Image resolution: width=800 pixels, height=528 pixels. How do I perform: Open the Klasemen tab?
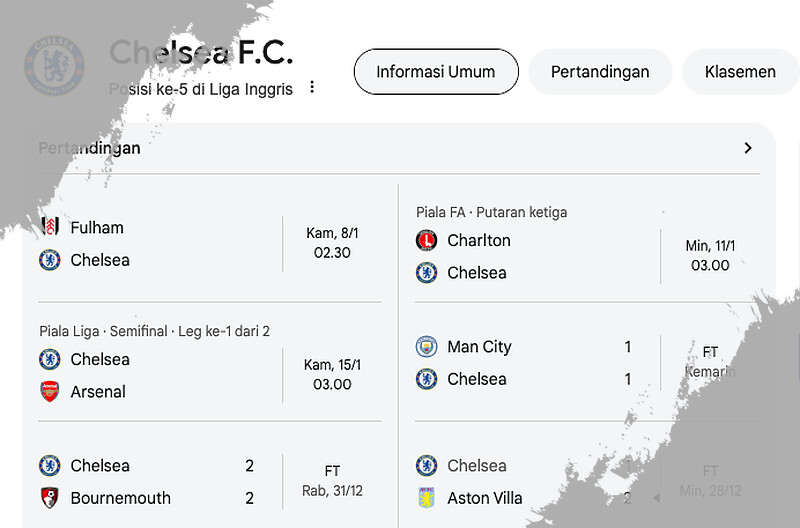739,72
